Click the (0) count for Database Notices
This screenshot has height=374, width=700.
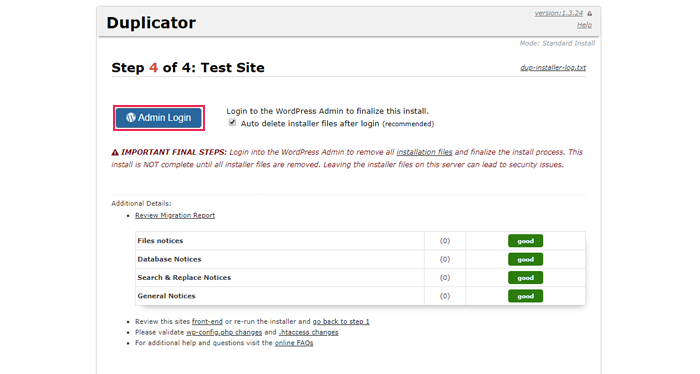(x=445, y=259)
